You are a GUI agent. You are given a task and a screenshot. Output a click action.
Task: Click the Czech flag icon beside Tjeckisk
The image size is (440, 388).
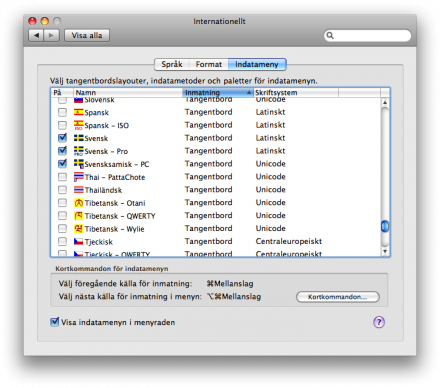[x=79, y=242]
